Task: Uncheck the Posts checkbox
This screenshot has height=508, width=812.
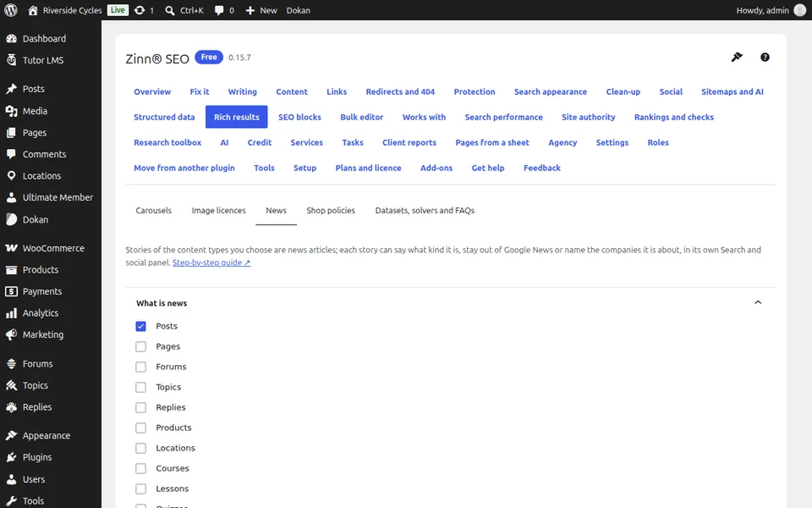Action: point(141,326)
